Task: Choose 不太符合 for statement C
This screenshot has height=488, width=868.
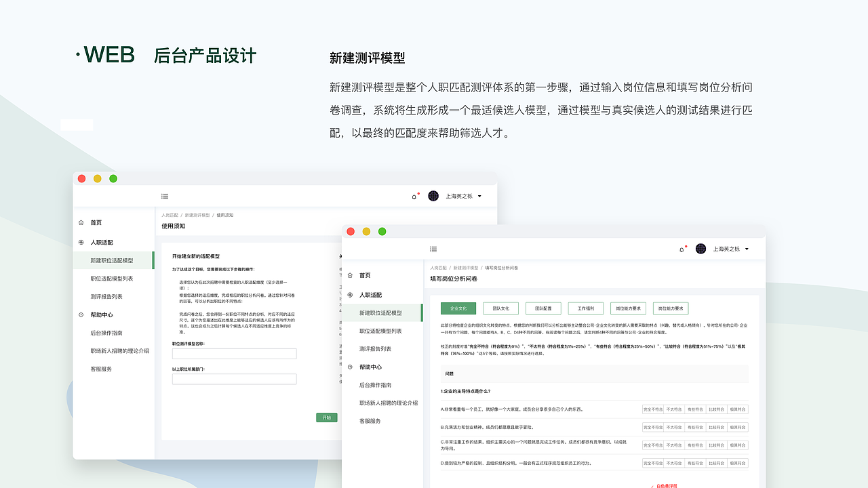Action: click(x=674, y=445)
